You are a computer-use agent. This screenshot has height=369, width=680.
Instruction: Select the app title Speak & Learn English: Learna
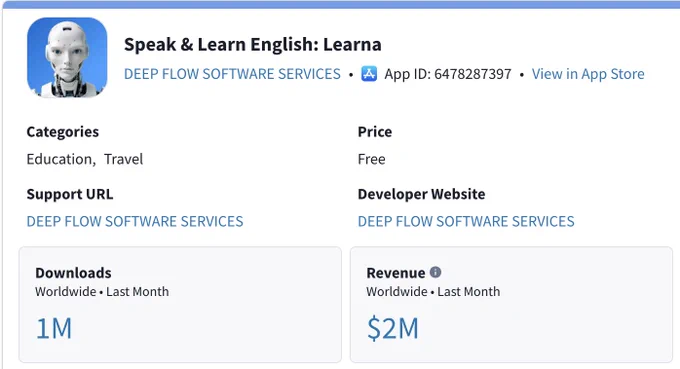253,45
